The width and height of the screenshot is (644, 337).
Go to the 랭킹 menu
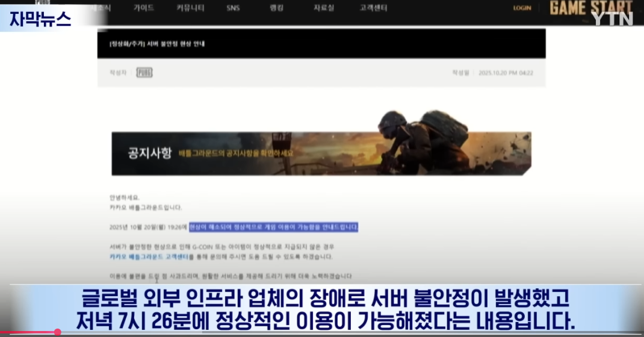coord(277,8)
